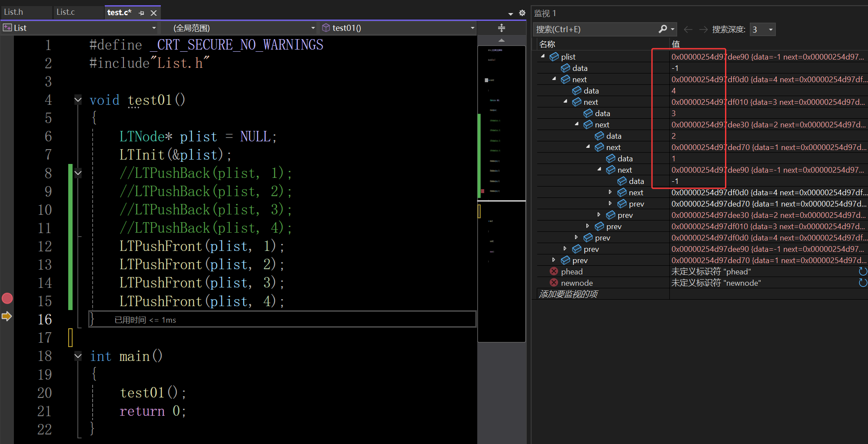The width and height of the screenshot is (868, 444).
Task: Collapse the commented block at line 8
Action: [78, 173]
